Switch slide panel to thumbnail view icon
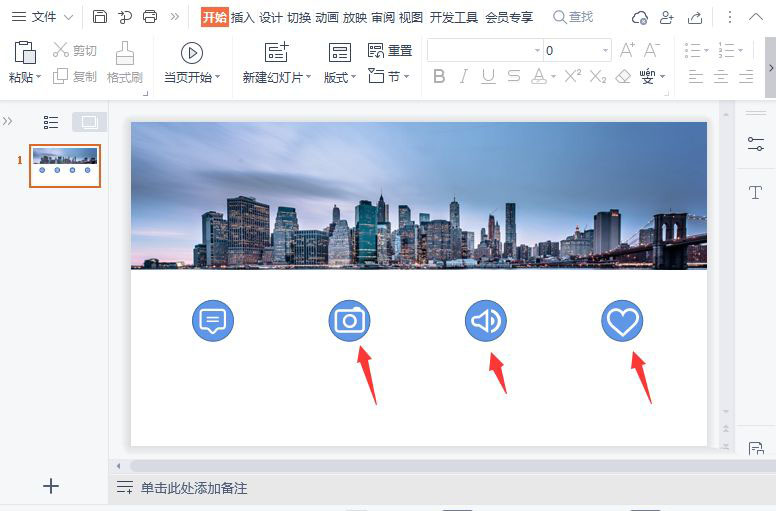Viewport: 776px width, 511px height. [90, 122]
